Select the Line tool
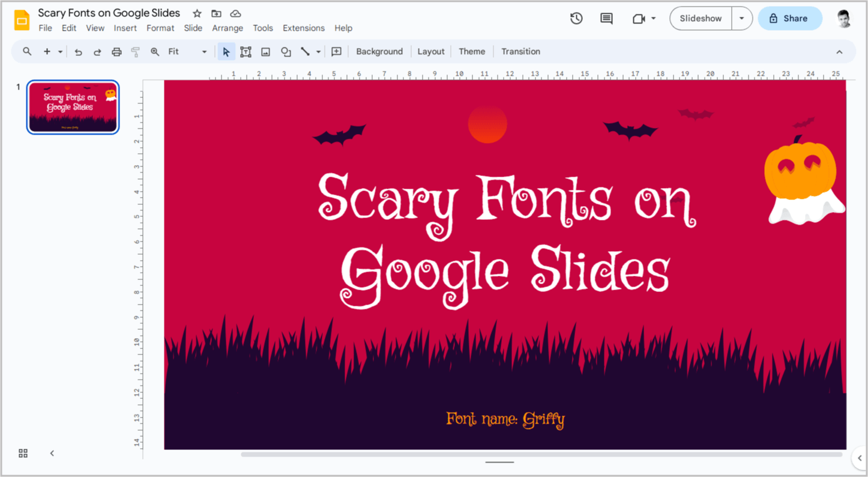Image resolution: width=868 pixels, height=477 pixels. pyautogui.click(x=305, y=52)
